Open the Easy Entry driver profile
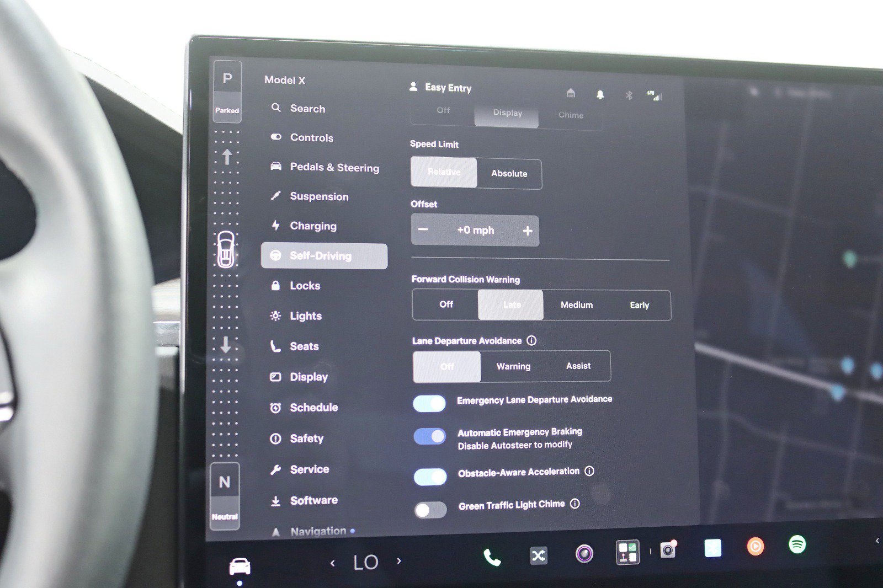This screenshot has height=588, width=883. point(440,87)
